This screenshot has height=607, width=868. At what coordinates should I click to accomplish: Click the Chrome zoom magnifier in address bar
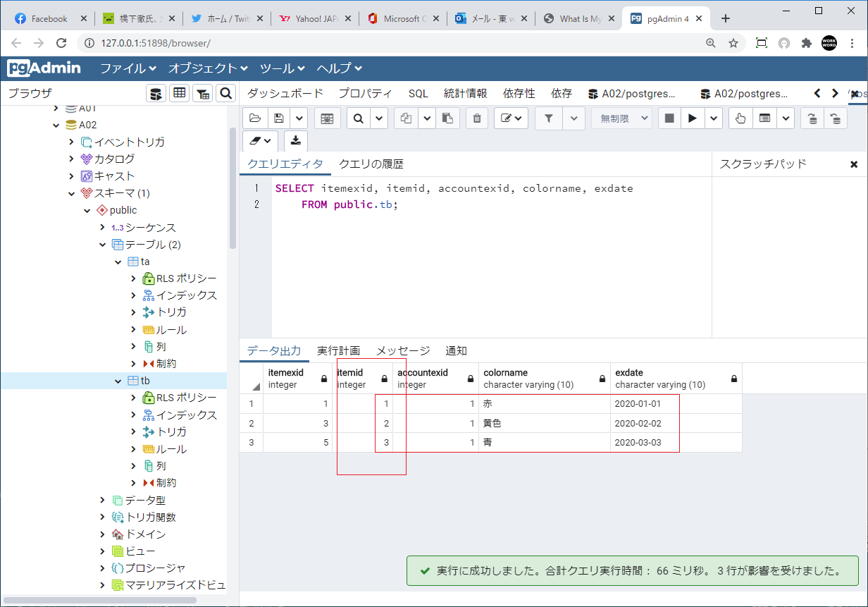711,43
